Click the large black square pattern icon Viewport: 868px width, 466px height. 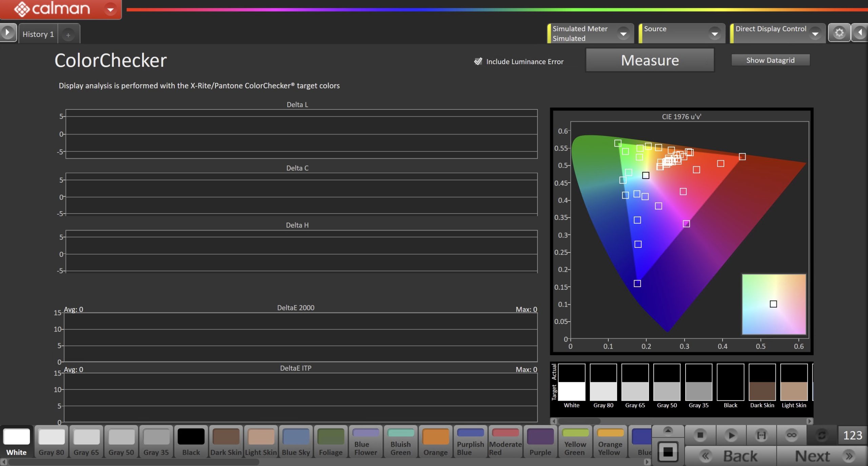coord(668,451)
